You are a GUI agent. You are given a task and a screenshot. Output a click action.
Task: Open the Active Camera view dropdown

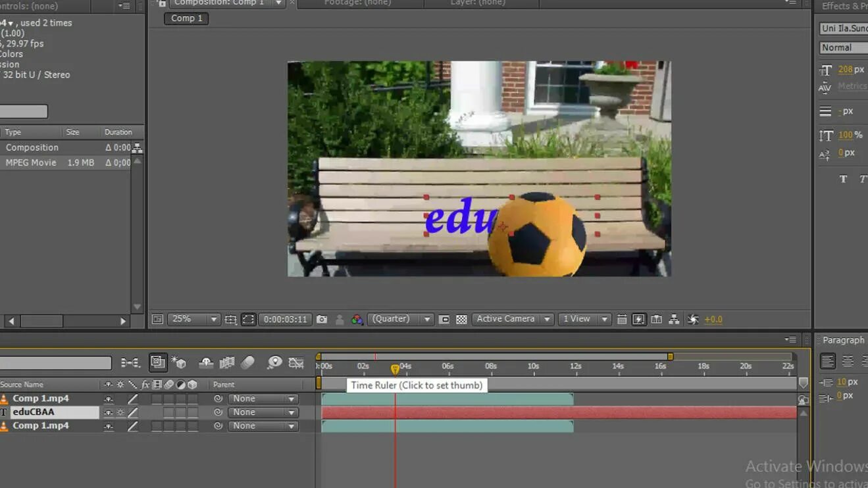click(513, 319)
